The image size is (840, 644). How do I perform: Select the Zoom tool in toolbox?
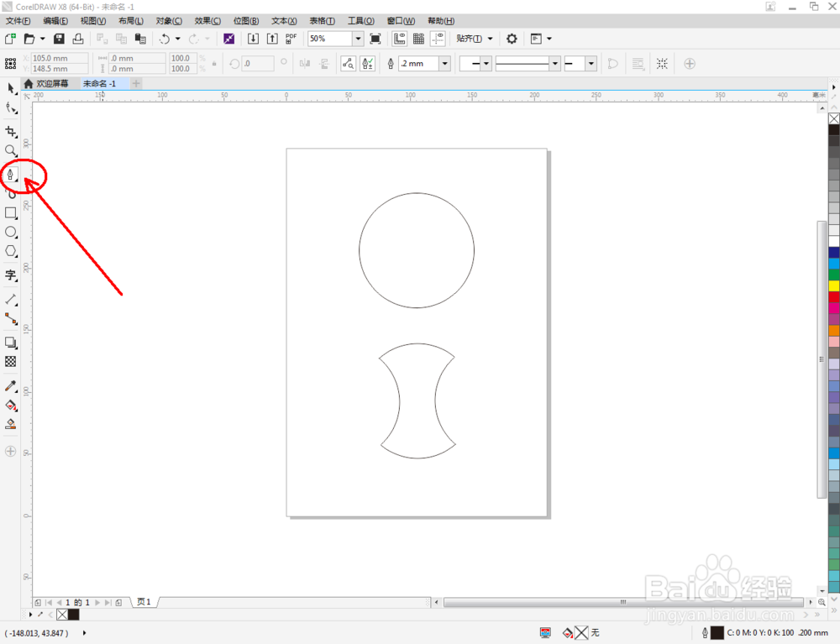click(11, 151)
